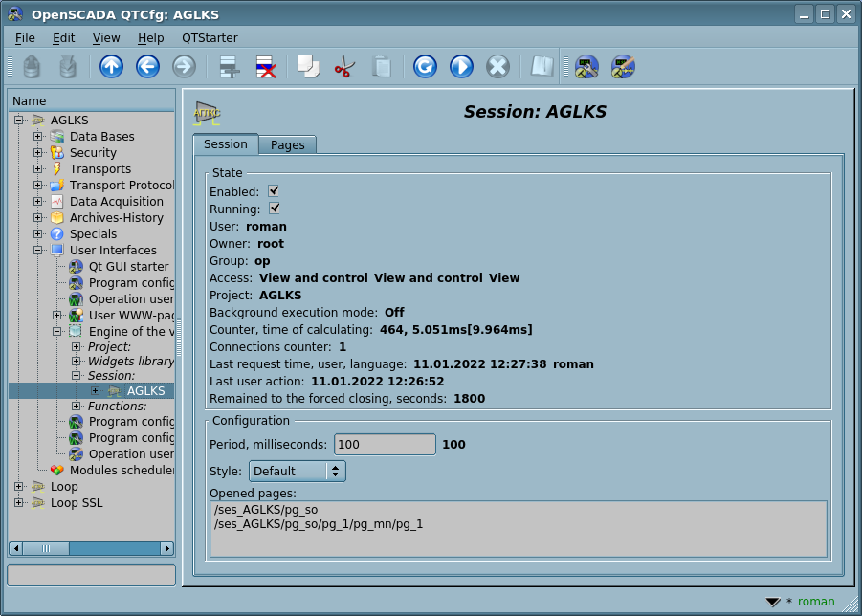Click the tree scrollbar left arrow

(16, 548)
